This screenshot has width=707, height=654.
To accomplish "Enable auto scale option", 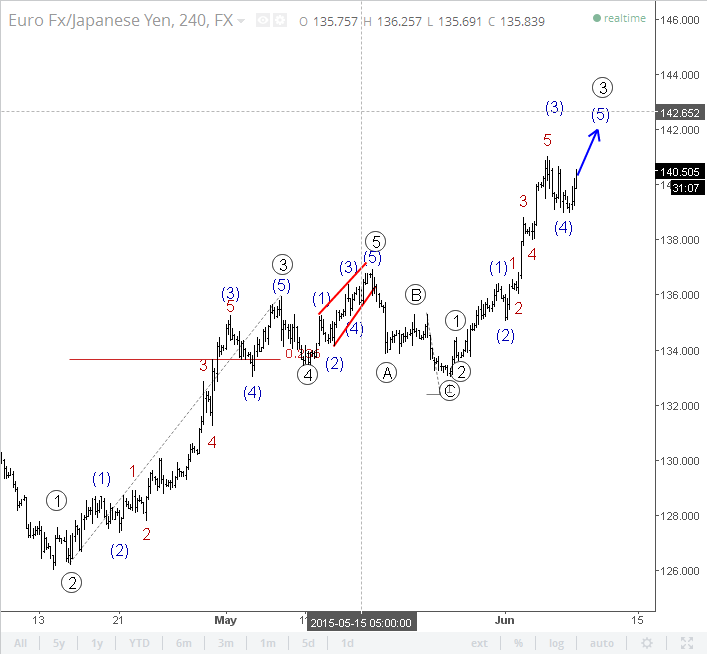I will [602, 643].
